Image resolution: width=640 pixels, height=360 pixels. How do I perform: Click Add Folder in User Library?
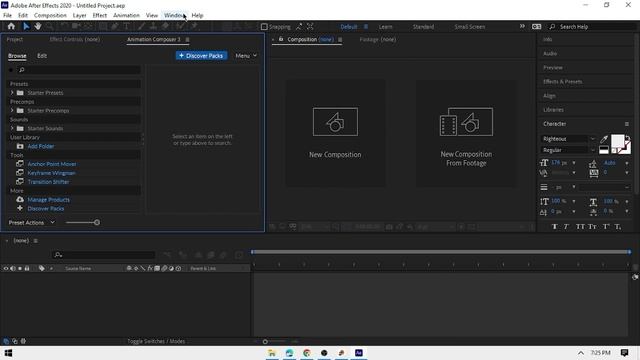[41, 146]
